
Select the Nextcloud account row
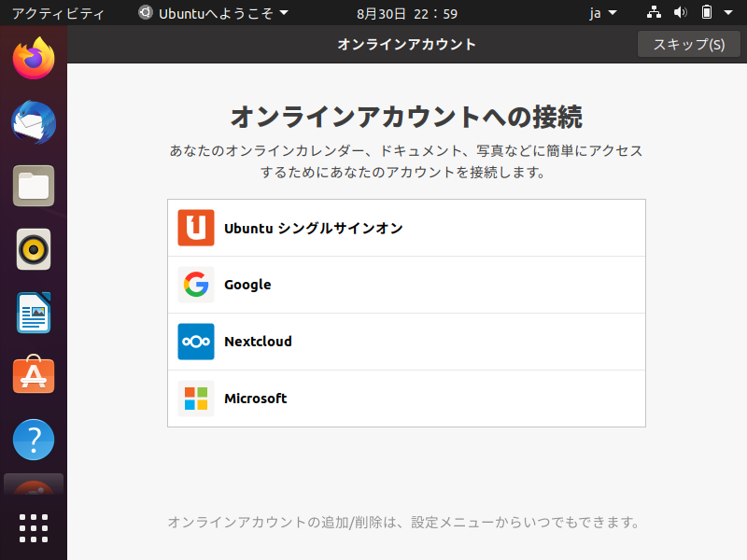pos(406,342)
